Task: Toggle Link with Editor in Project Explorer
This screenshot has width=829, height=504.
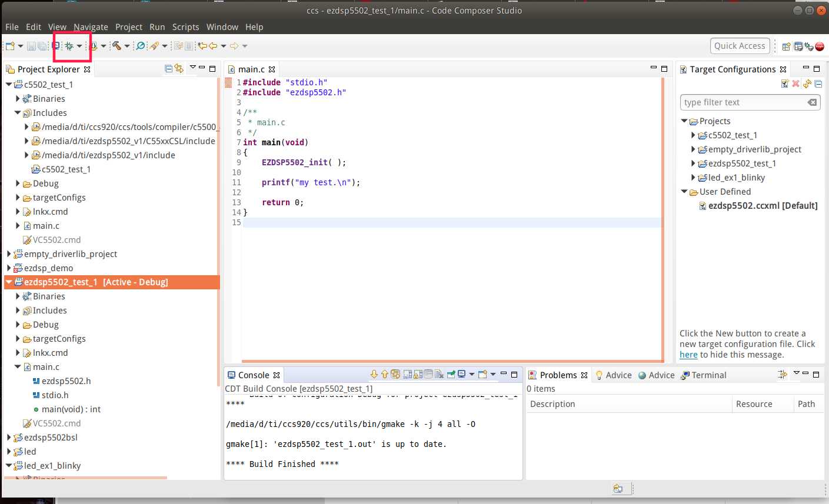Action: pos(179,69)
